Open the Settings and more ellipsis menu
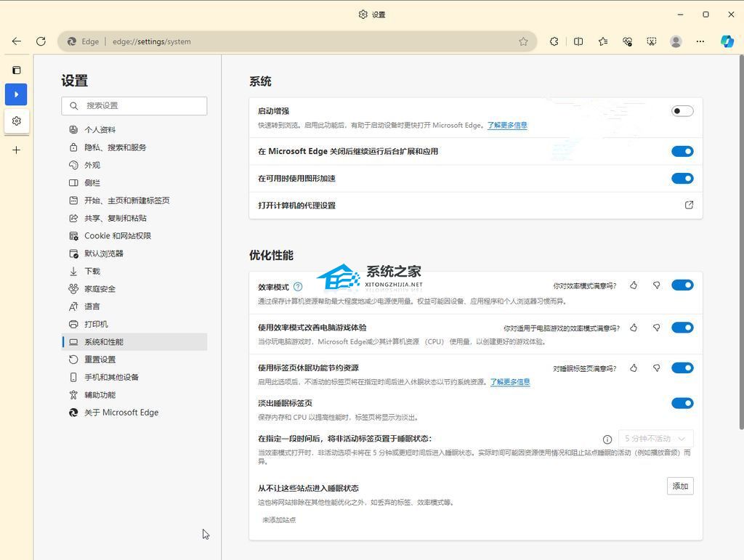Image resolution: width=744 pixels, height=560 pixels. point(700,41)
